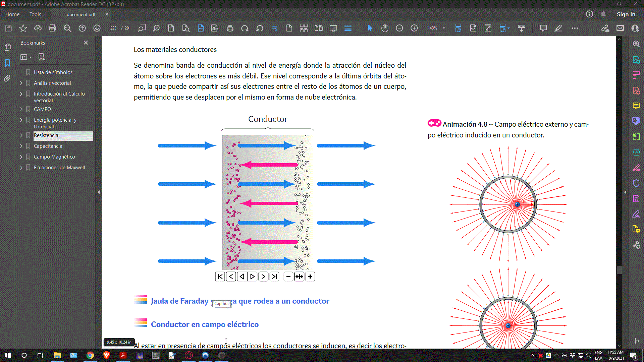The image size is (644, 362).
Task: Rotate page clockwise icon
Action: 245,28
